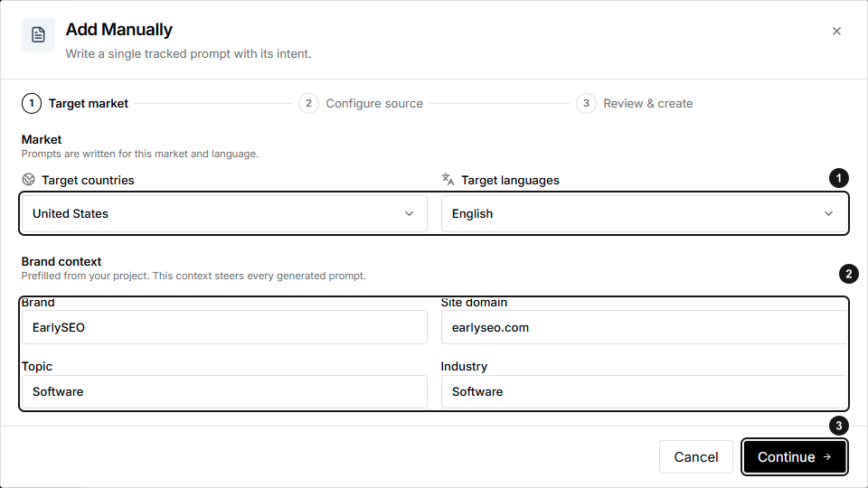
Task: Select the Target market step
Action: [x=75, y=103]
